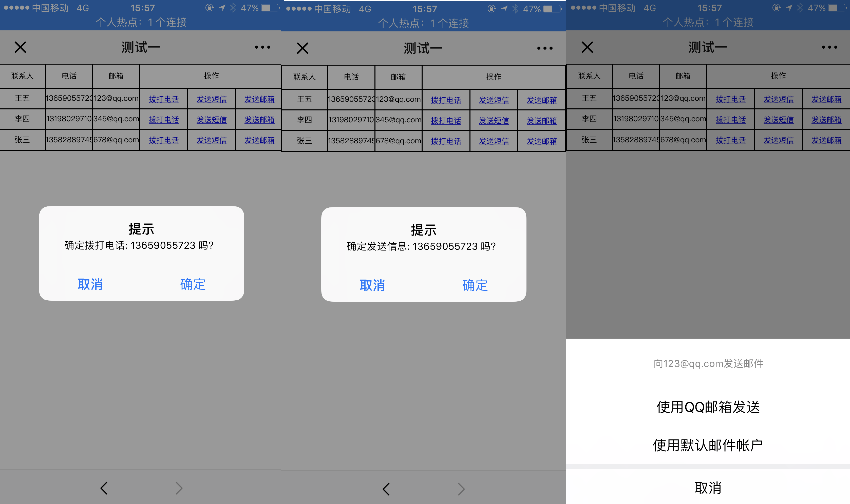This screenshot has height=504, width=850.
Task: Click 发送邮箱 link for 王五 on right screen
Action: click(826, 99)
